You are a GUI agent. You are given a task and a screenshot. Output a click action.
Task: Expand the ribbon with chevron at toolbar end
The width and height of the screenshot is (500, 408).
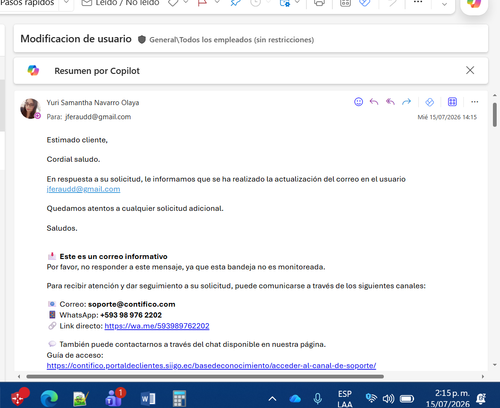point(444,4)
